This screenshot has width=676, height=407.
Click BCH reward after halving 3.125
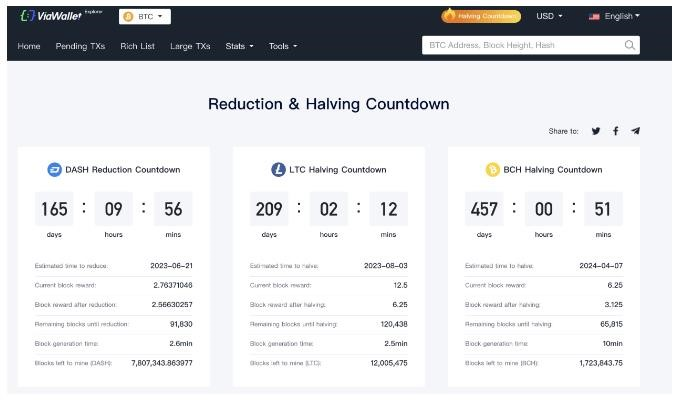pos(613,304)
